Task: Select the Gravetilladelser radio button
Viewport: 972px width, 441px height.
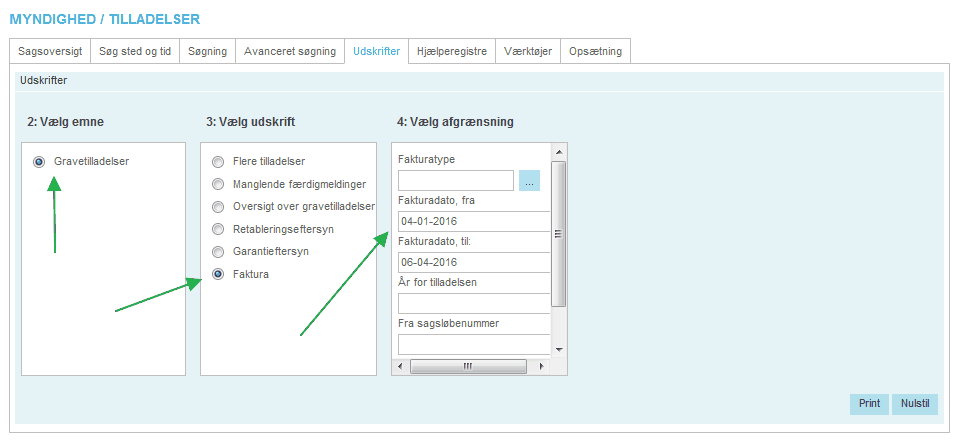Action: 39,161
